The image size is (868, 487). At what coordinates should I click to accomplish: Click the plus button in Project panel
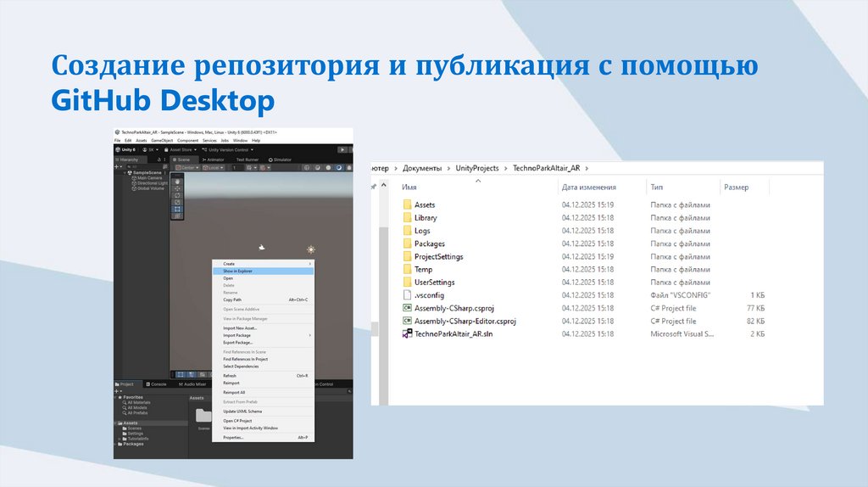point(117,391)
